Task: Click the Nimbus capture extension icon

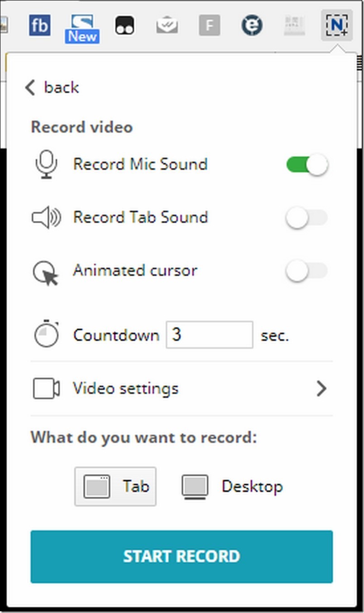Action: [337, 26]
